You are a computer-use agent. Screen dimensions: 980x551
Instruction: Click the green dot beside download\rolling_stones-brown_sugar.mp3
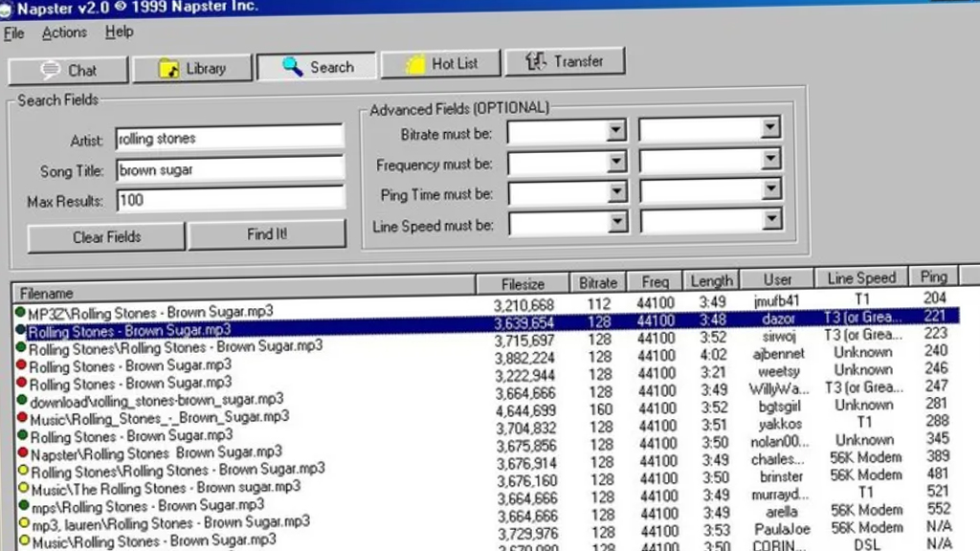(22, 399)
